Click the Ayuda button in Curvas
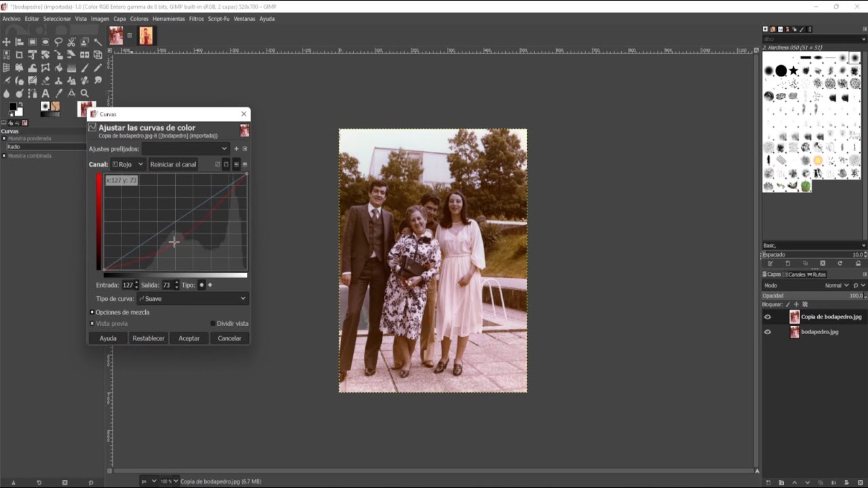Viewport: 868px width, 488px height. 108,338
